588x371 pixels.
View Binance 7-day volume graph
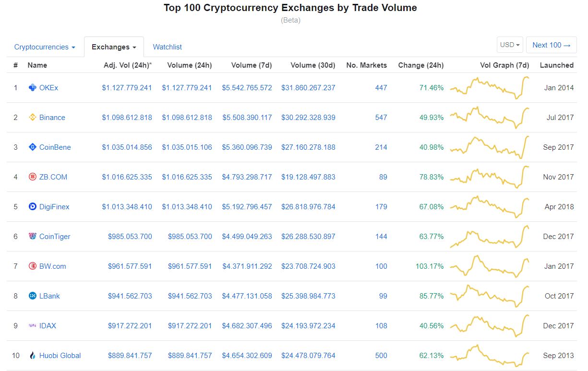coord(490,118)
